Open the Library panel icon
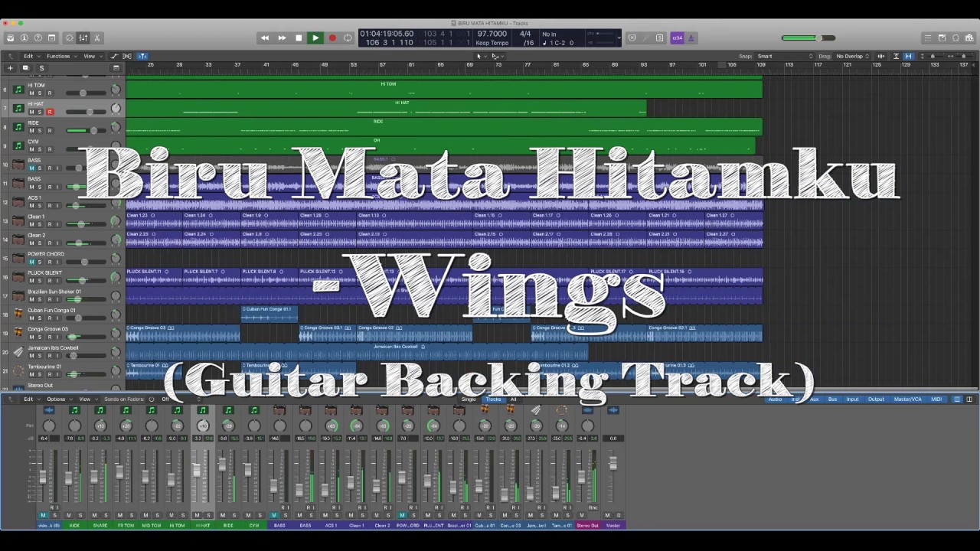This screenshot has width=980, height=551. [x=10, y=37]
